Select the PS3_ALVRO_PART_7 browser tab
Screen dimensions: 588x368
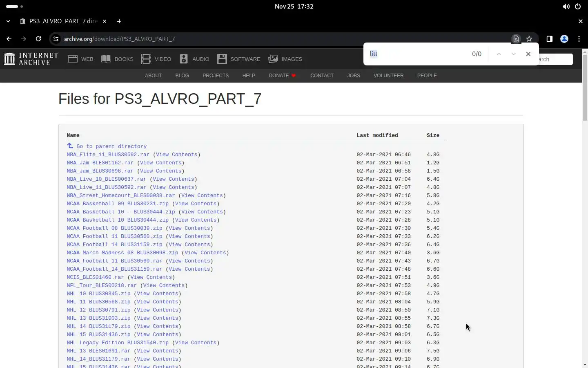pyautogui.click(x=63, y=21)
